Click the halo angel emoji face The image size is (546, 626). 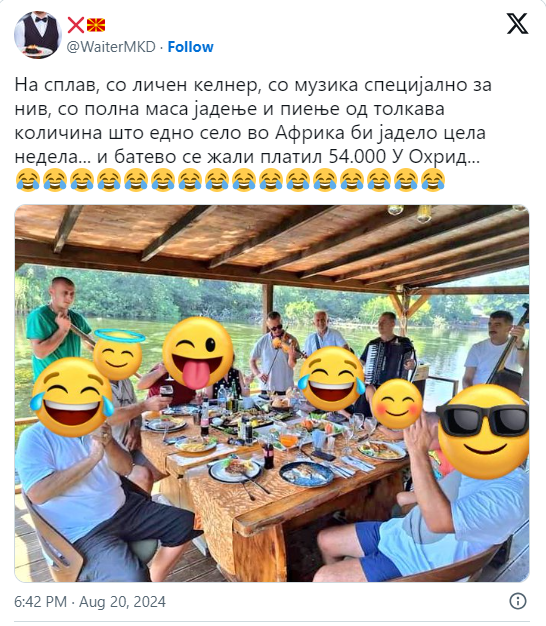click(x=119, y=355)
